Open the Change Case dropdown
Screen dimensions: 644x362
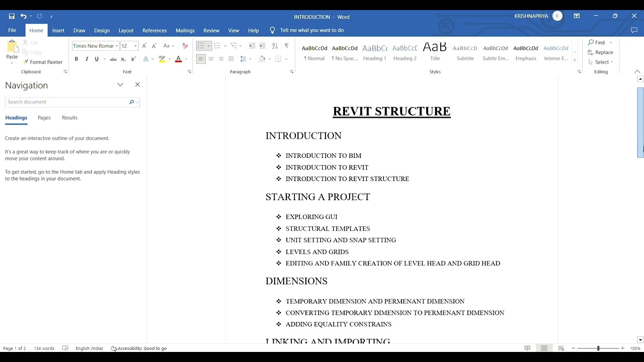(x=169, y=46)
